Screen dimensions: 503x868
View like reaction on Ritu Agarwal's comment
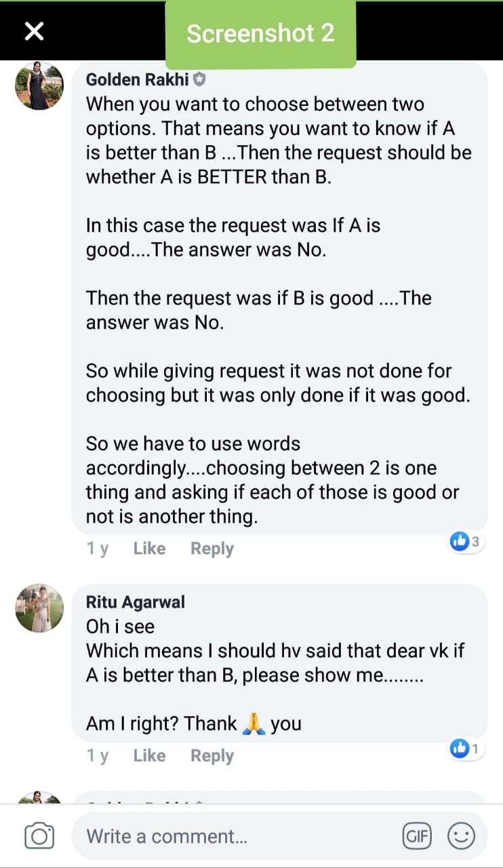tap(466, 749)
